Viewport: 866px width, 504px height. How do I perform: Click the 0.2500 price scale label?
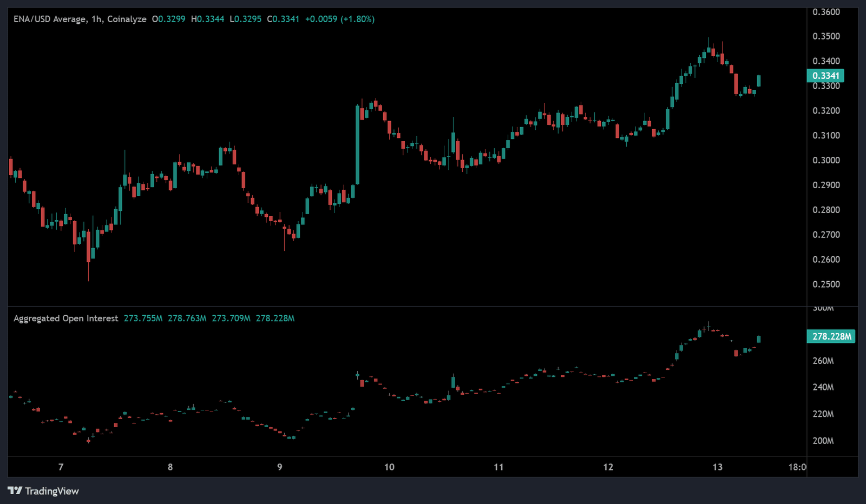click(826, 284)
